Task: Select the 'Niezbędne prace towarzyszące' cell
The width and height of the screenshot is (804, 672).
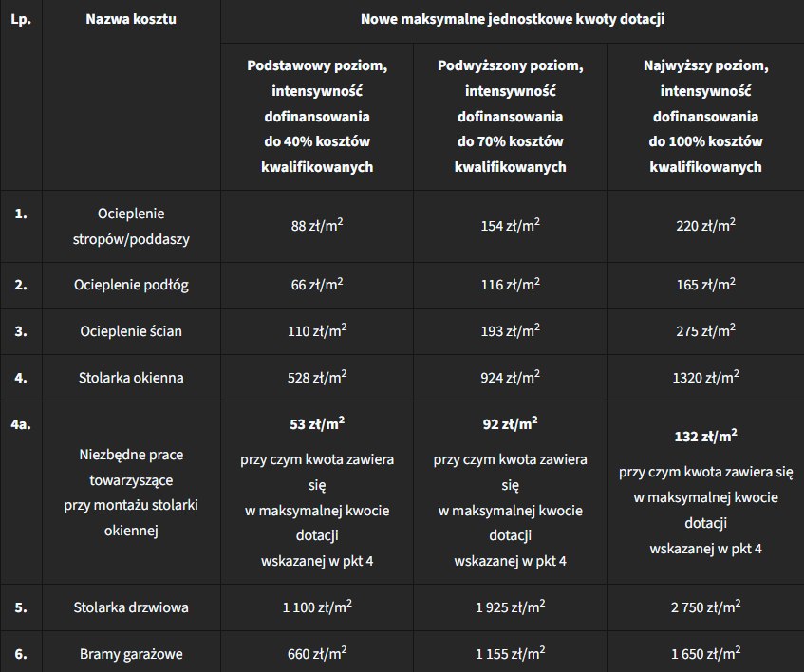Action: tap(131, 493)
